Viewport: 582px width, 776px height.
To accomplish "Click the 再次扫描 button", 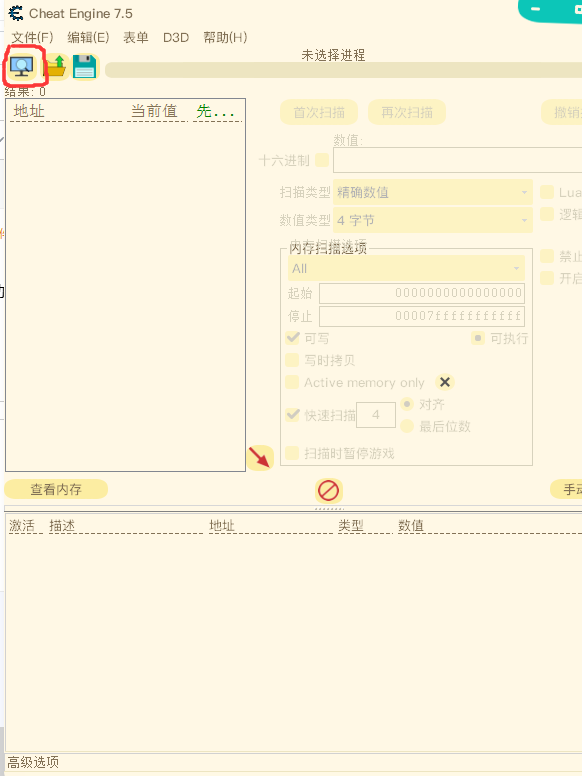I will (x=407, y=112).
